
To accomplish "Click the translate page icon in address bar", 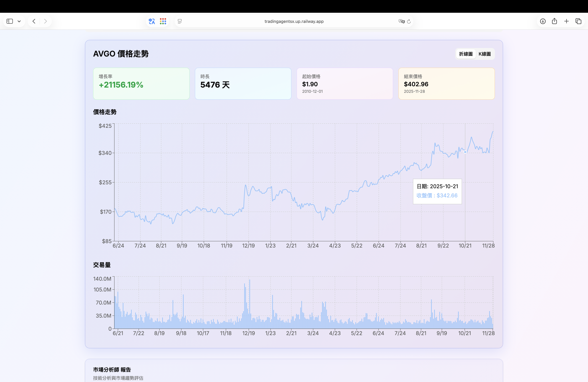I will (401, 21).
